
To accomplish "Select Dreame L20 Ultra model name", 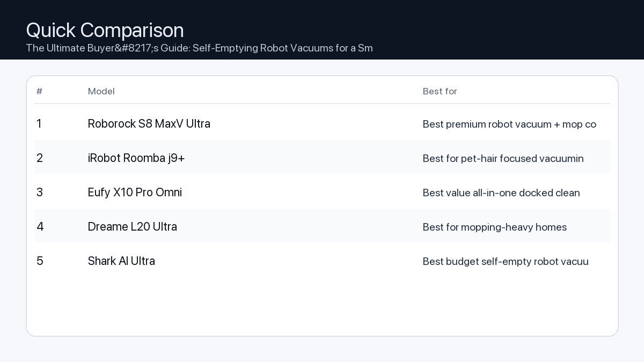I will (132, 227).
